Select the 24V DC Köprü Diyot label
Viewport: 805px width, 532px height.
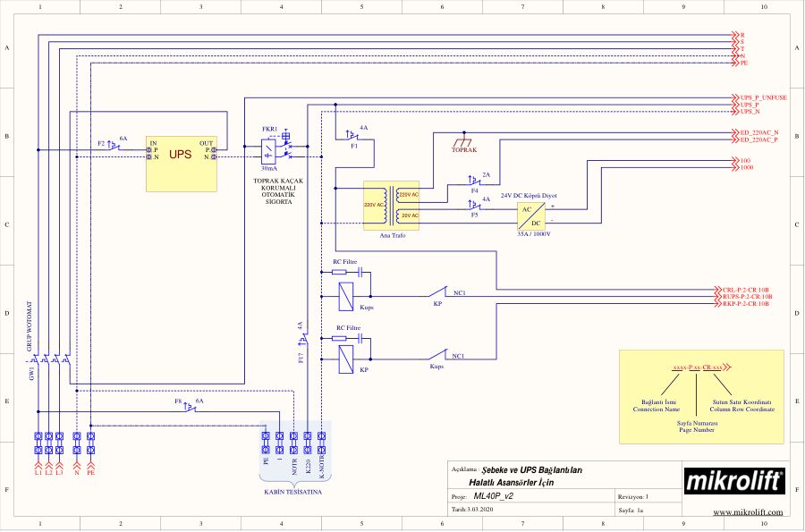529,196
